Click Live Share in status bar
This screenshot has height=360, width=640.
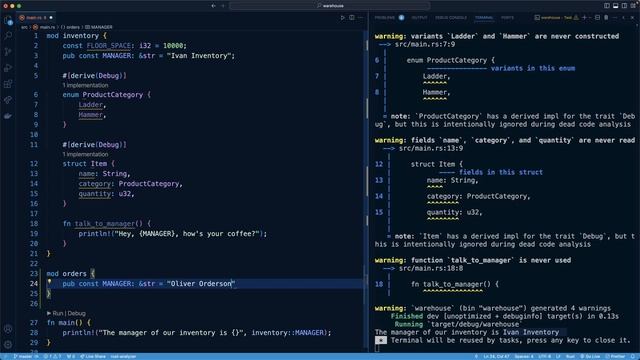coord(93,356)
